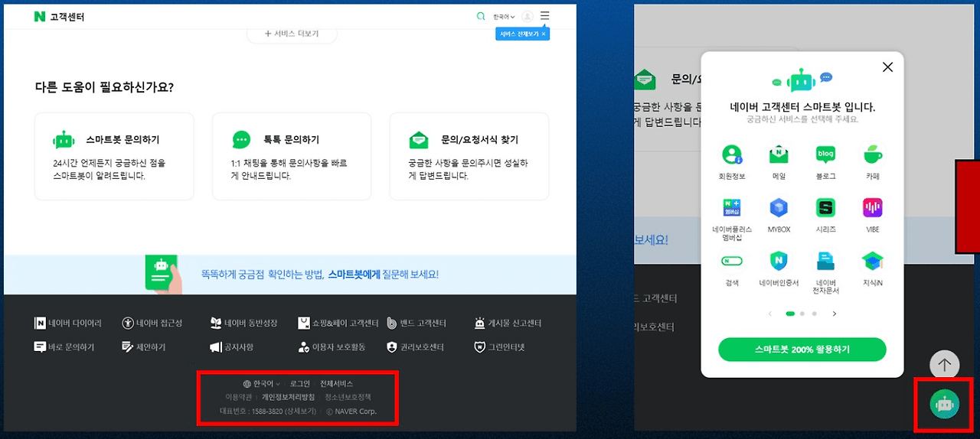The width and height of the screenshot is (980, 439).
Task: Dismiss the 서비스 전체보기 tooltip
Action: 544,34
